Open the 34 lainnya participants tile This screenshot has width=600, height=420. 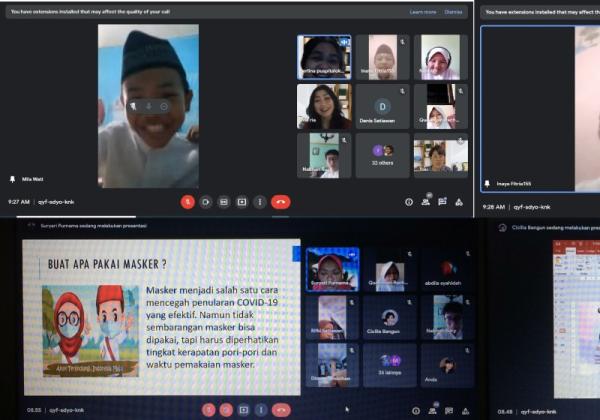pos(390,365)
